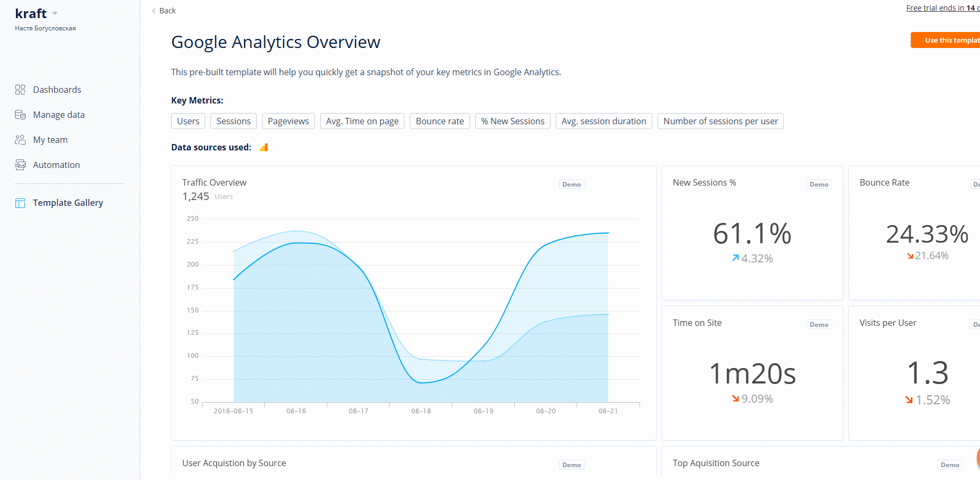Click Demo badge on Time on Site

coord(819,324)
